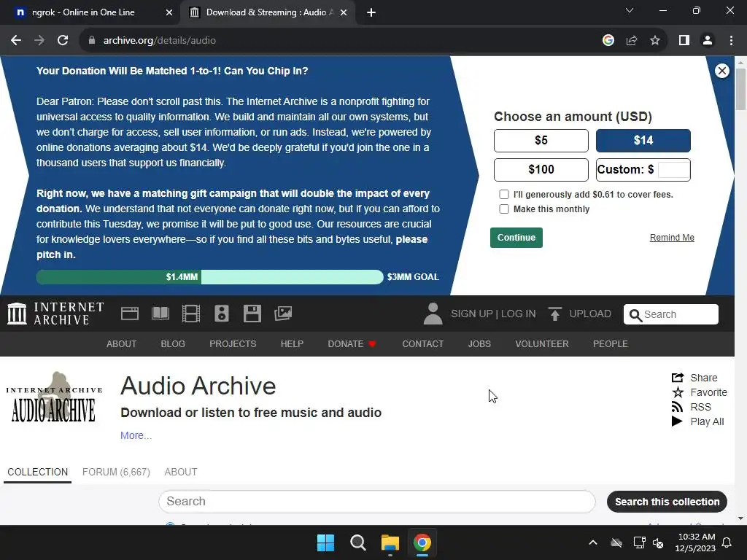Open Chrome three-dot menu
Image resolution: width=747 pixels, height=560 pixels.
(x=731, y=41)
